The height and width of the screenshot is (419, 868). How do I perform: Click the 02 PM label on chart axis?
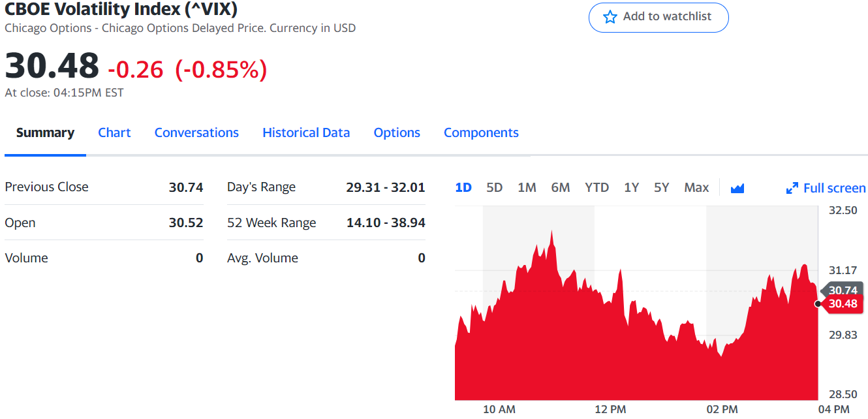(722, 409)
